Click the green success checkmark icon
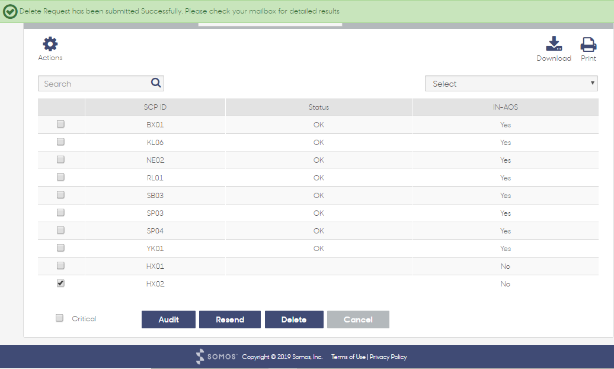Image resolution: width=614 pixels, height=369 pixels. [x=10, y=11]
